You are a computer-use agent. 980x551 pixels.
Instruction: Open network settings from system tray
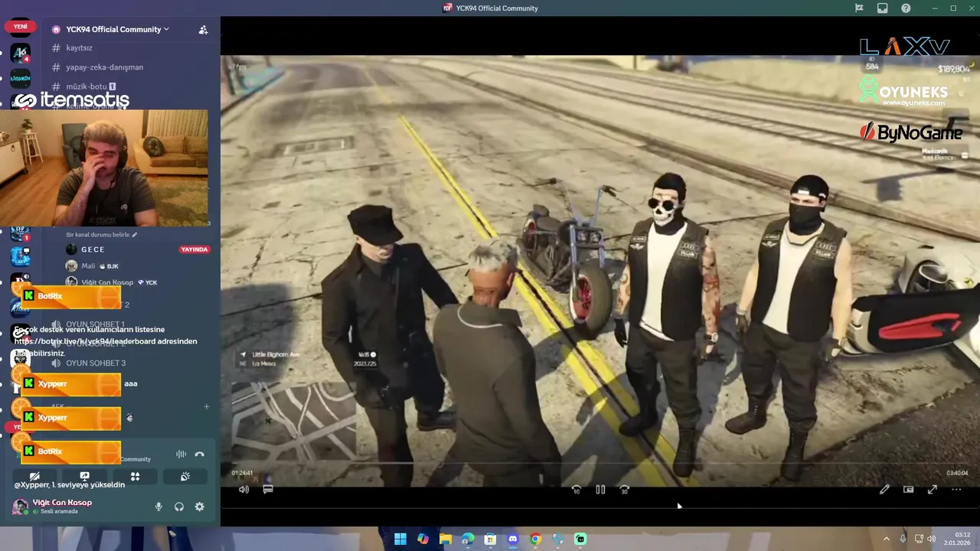pos(919,539)
